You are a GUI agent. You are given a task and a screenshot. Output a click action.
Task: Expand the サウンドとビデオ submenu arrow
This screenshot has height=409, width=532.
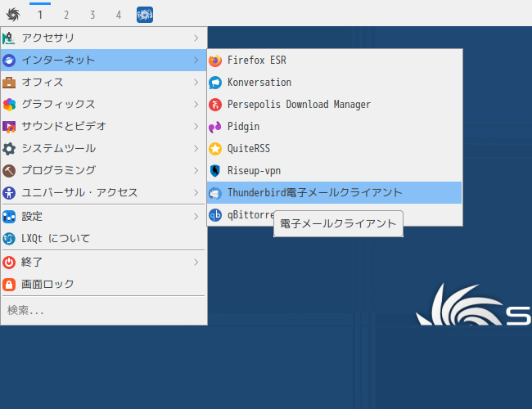pyautogui.click(x=196, y=127)
